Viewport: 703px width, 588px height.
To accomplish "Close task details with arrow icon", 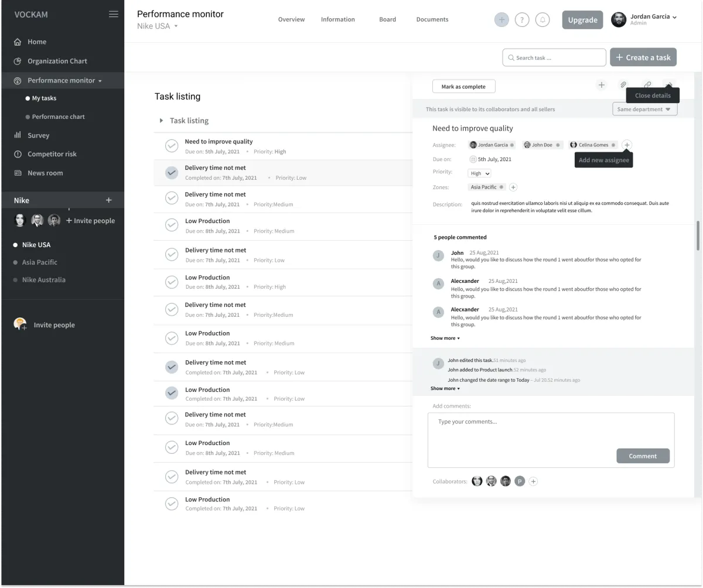I will [668, 84].
